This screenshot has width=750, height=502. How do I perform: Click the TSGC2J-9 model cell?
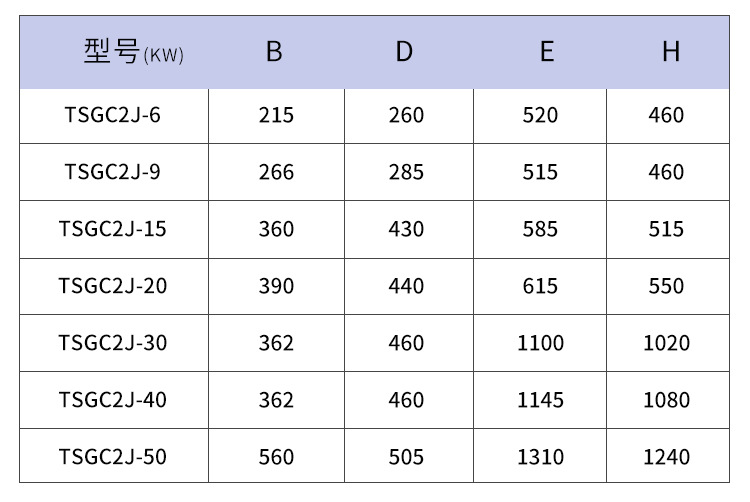pyautogui.click(x=113, y=172)
